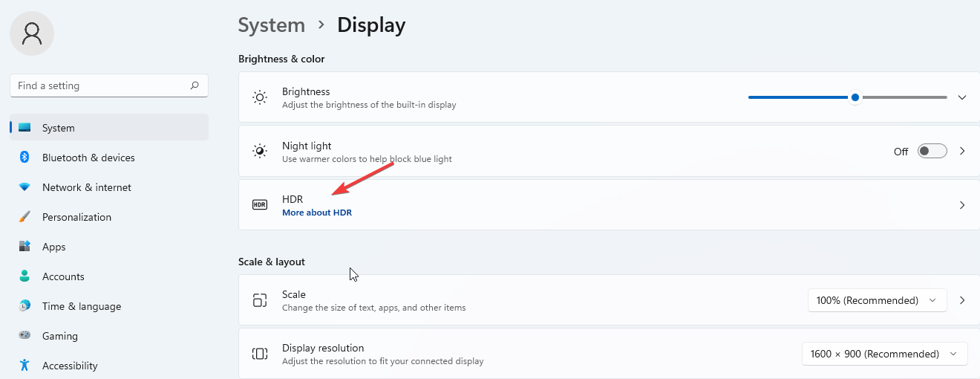980x379 pixels.
Task: Go to Accounts settings
Action: pyautogui.click(x=63, y=276)
